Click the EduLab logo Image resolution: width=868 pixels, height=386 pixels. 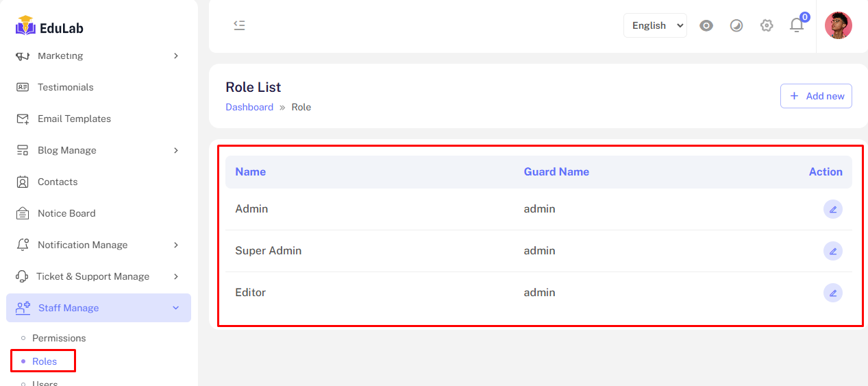[x=49, y=27]
